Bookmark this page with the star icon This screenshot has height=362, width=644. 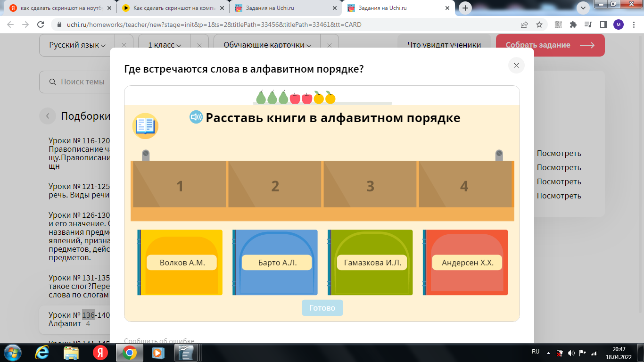point(539,25)
